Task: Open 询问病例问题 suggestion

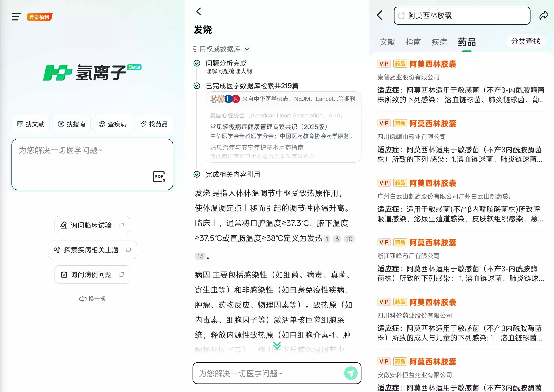Action: [x=92, y=274]
